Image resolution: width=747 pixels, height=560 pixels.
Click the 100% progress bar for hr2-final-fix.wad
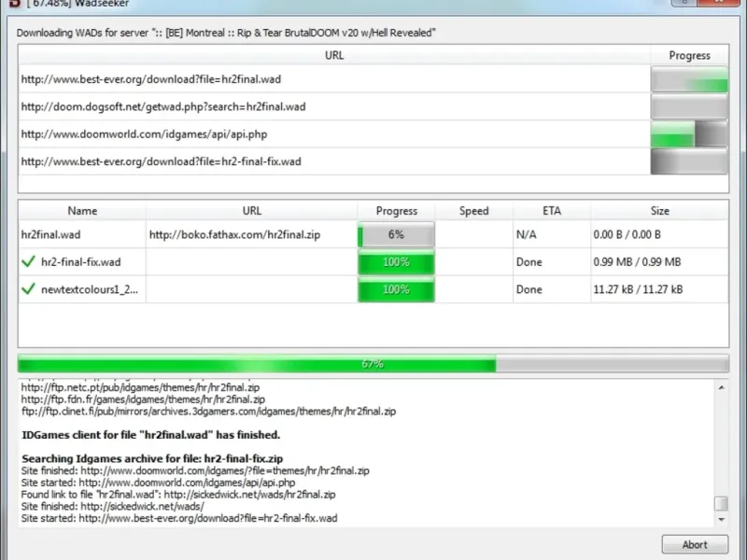396,262
